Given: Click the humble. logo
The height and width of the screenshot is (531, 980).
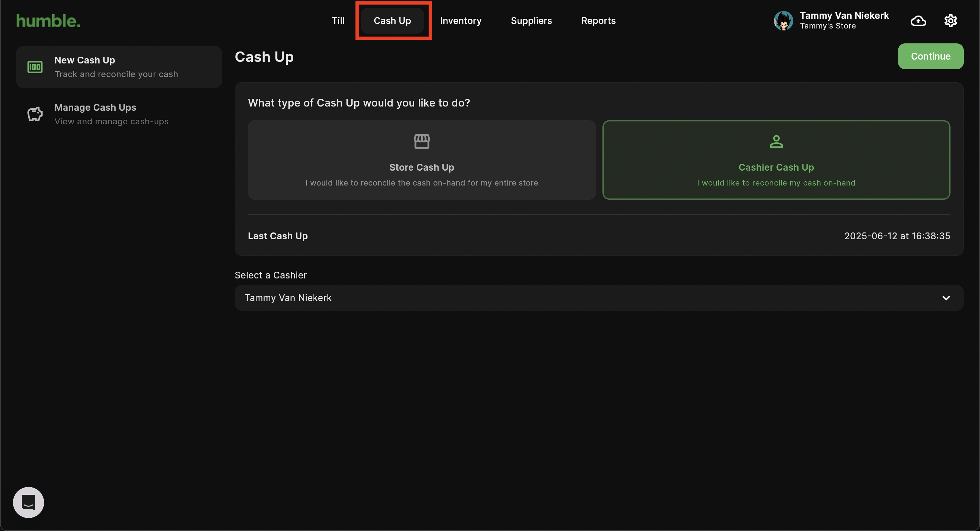Looking at the screenshot, I should point(48,21).
